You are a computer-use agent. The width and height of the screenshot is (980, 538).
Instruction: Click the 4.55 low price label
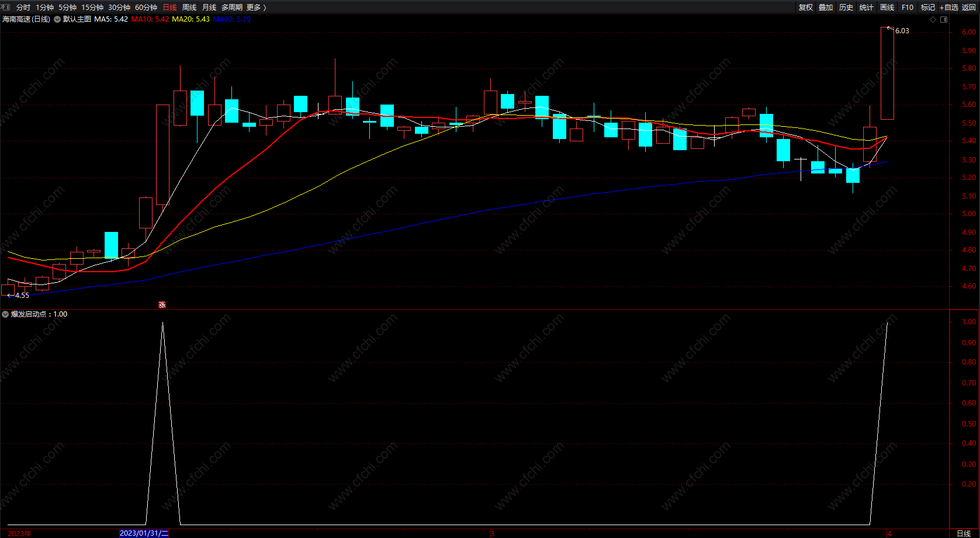click(x=22, y=296)
